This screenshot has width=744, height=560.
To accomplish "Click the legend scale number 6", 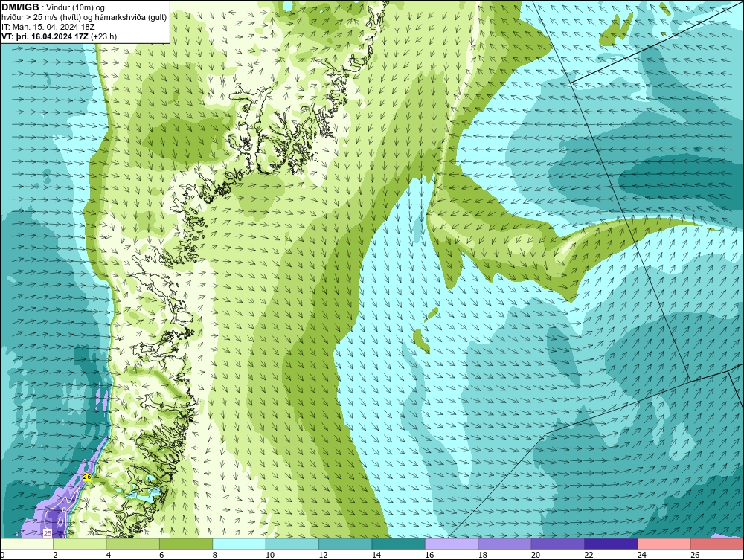I will click(x=161, y=555).
